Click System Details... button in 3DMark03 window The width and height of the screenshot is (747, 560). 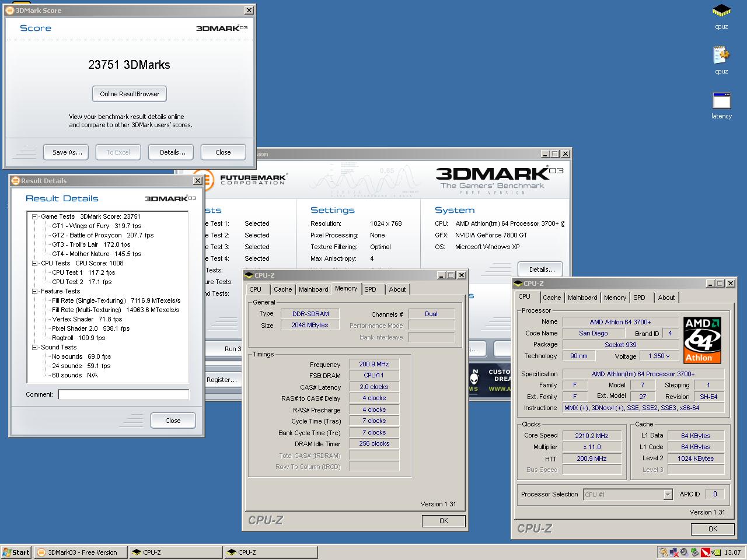click(541, 269)
